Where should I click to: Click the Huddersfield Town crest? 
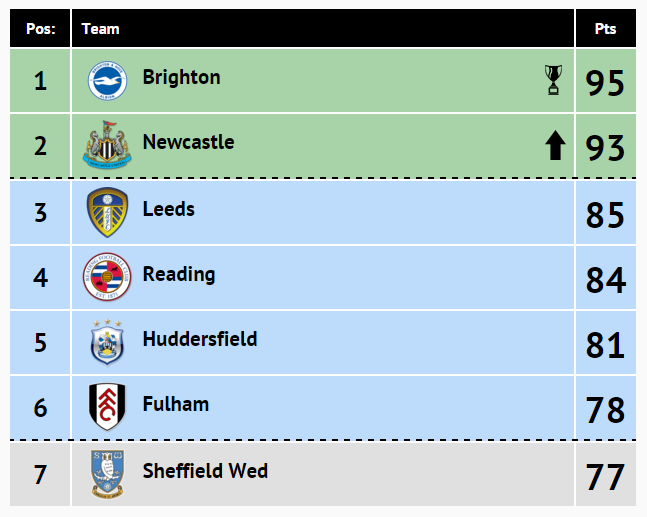(107, 342)
